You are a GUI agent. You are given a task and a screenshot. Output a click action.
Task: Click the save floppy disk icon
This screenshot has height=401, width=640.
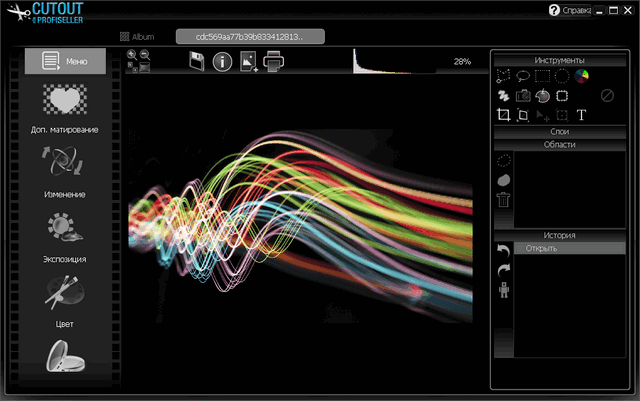[197, 62]
